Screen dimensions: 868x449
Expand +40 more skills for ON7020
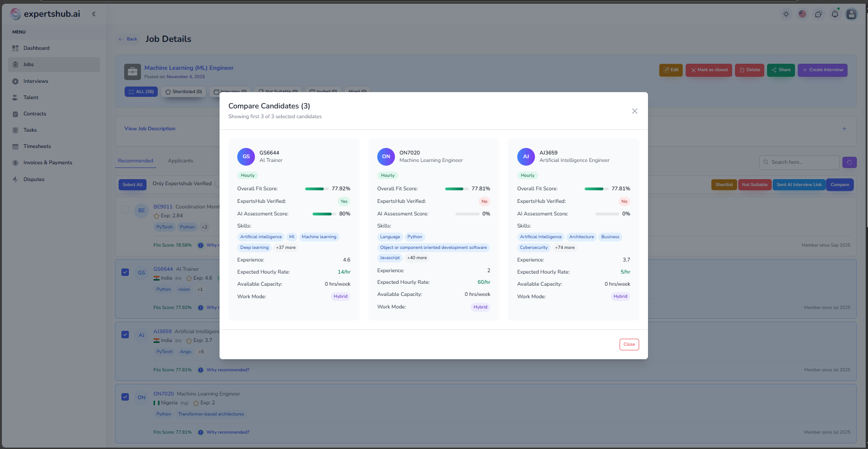(417, 258)
